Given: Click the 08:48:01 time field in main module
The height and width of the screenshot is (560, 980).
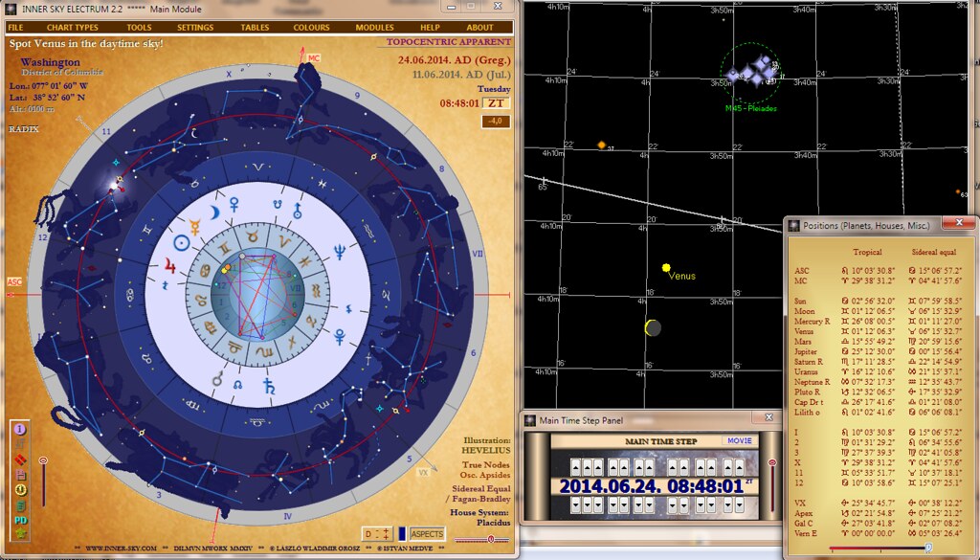Looking at the screenshot, I should [459, 103].
